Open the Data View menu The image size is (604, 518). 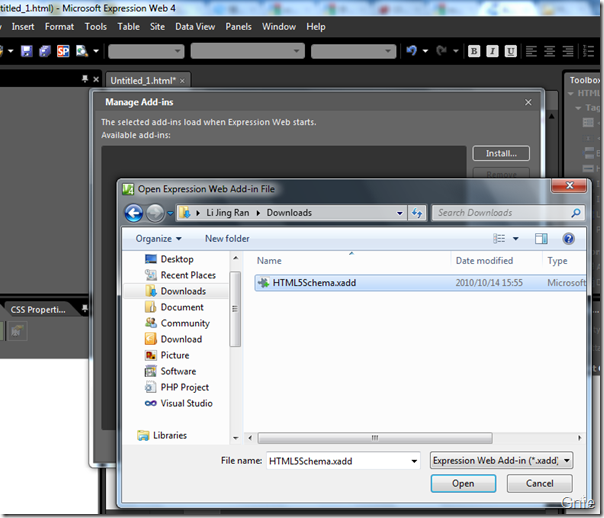click(195, 27)
